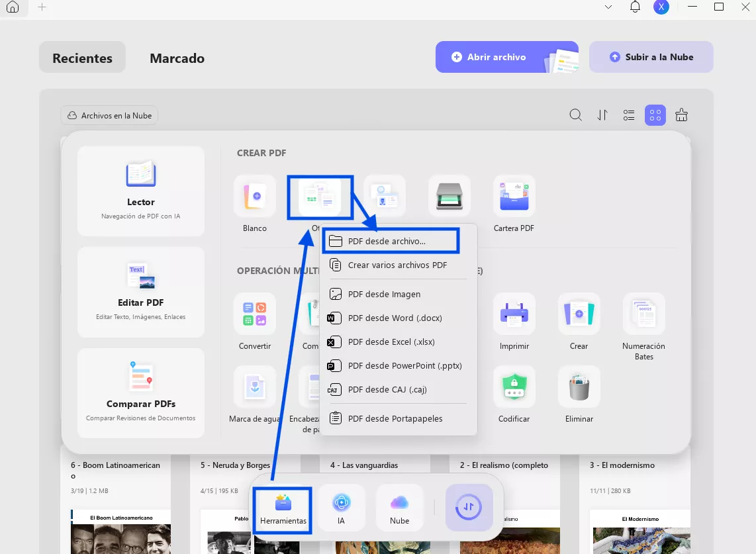
Task: Click file title 4 - Las vanguardias
Action: click(364, 465)
